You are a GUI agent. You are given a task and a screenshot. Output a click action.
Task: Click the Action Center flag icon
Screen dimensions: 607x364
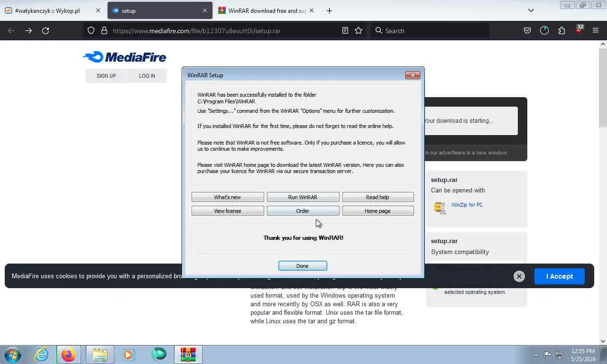[x=548, y=355]
